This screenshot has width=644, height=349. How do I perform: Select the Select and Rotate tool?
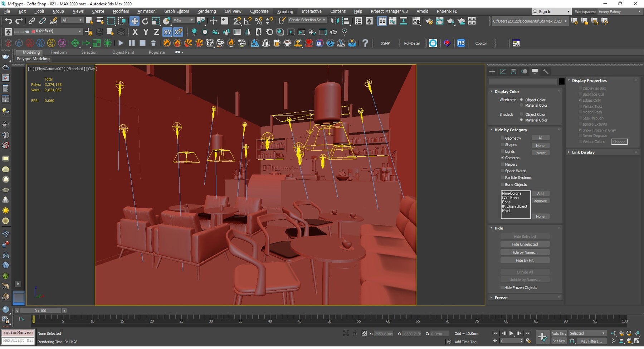(145, 21)
